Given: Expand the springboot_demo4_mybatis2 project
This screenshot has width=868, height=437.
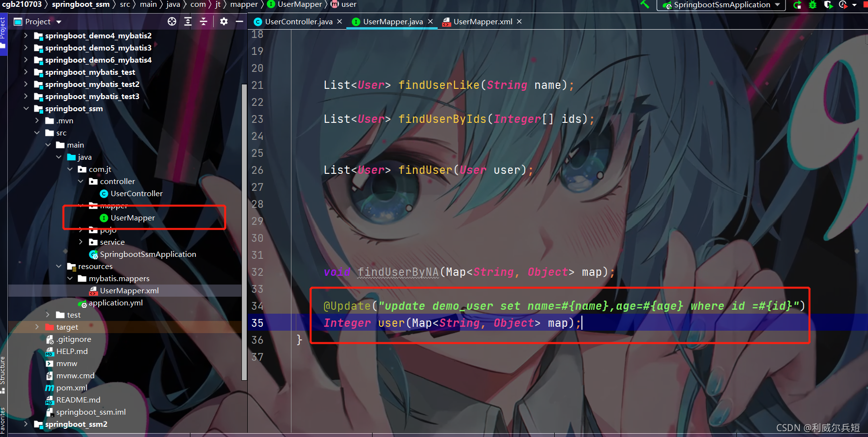Looking at the screenshot, I should tap(26, 35).
